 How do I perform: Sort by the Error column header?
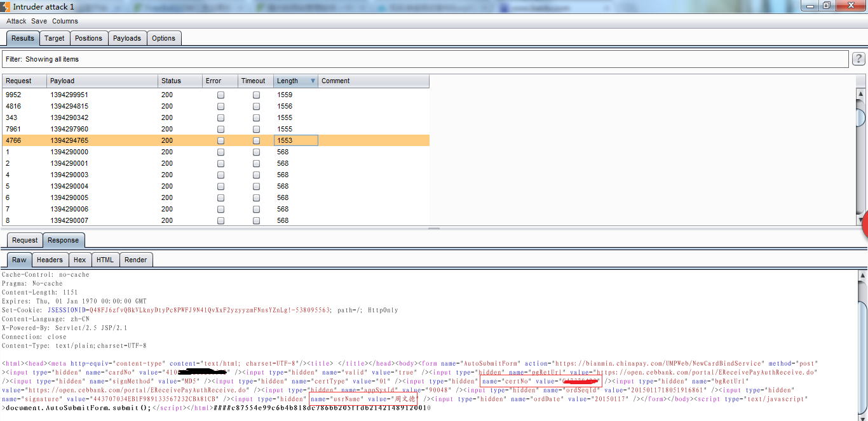pos(220,81)
